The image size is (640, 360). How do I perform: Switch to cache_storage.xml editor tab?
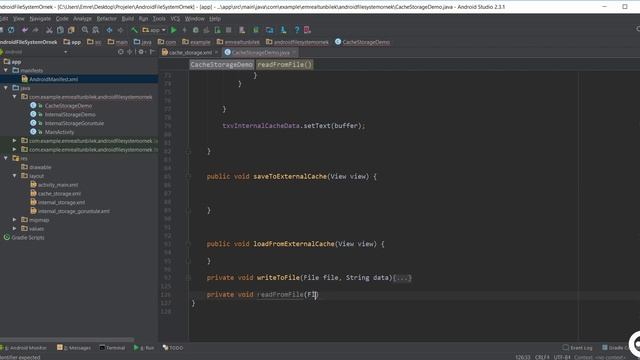coord(191,52)
